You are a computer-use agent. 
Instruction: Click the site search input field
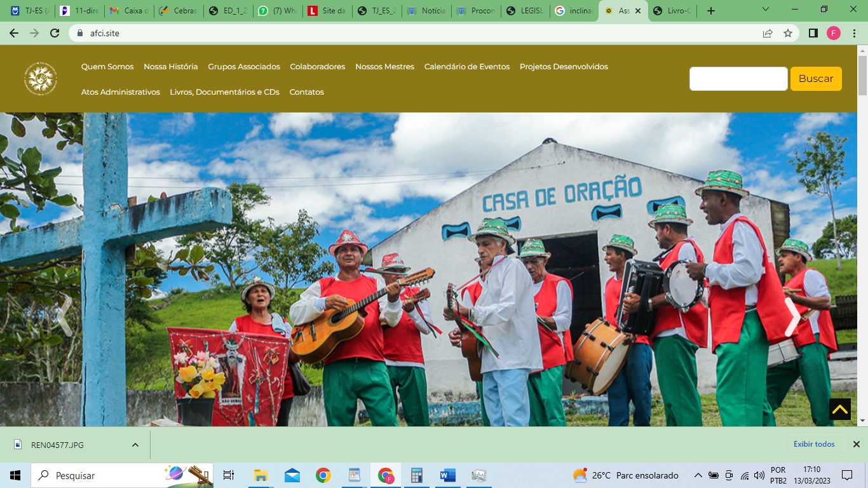(738, 79)
